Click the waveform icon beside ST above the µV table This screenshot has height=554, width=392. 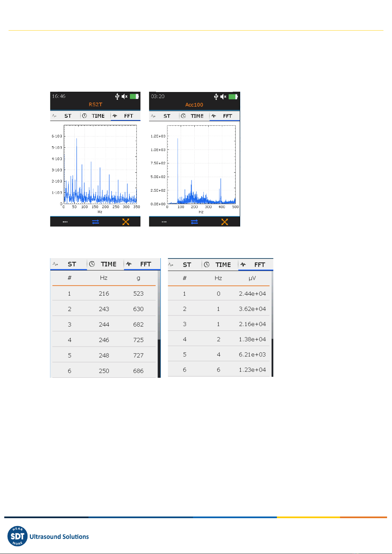click(171, 265)
